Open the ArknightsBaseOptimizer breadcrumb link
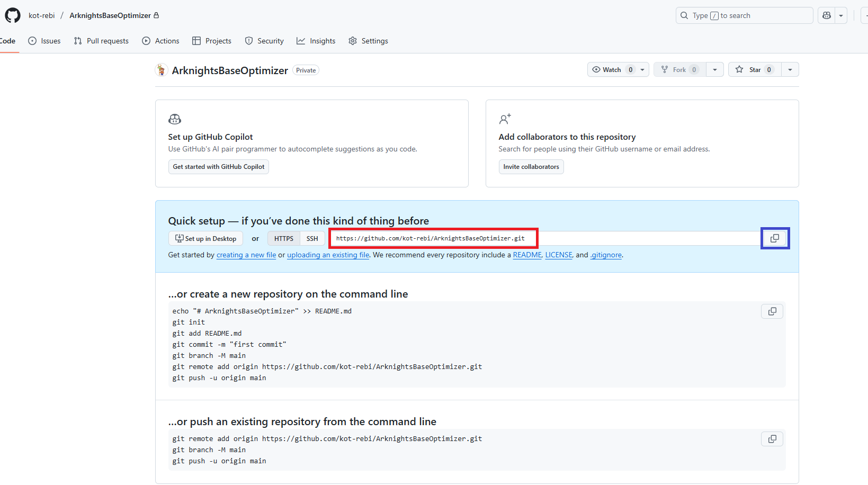868x485 pixels. (x=110, y=15)
